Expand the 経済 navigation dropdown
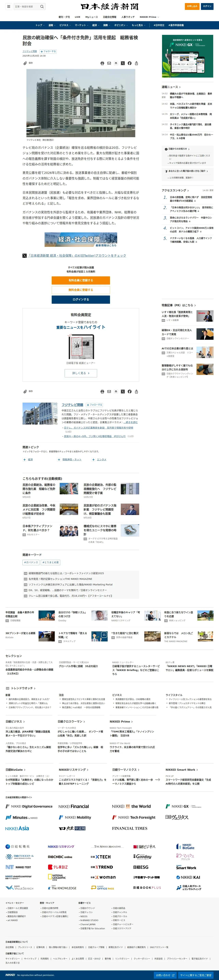 pyautogui.click(x=95, y=25)
